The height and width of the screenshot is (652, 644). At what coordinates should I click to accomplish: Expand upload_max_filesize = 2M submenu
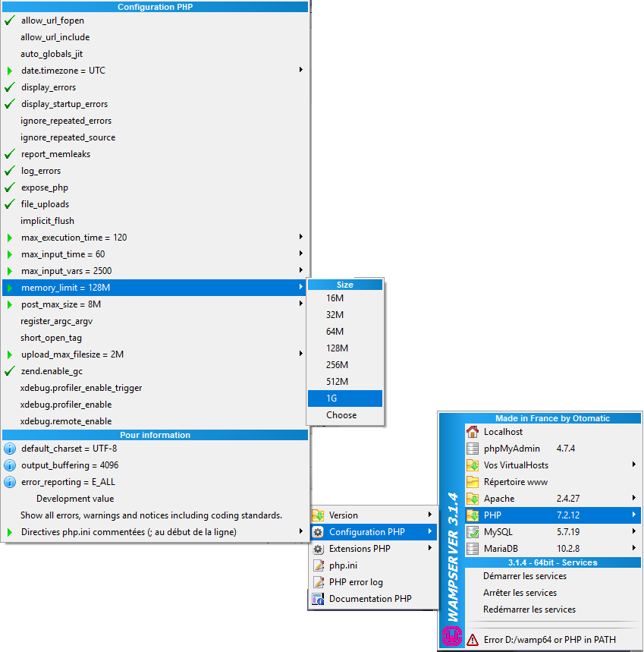click(155, 354)
